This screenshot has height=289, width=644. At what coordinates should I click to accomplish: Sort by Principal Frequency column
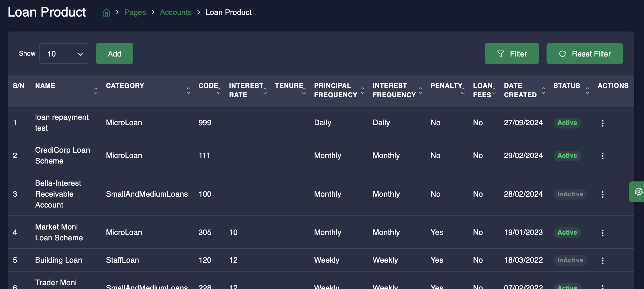[x=362, y=90]
